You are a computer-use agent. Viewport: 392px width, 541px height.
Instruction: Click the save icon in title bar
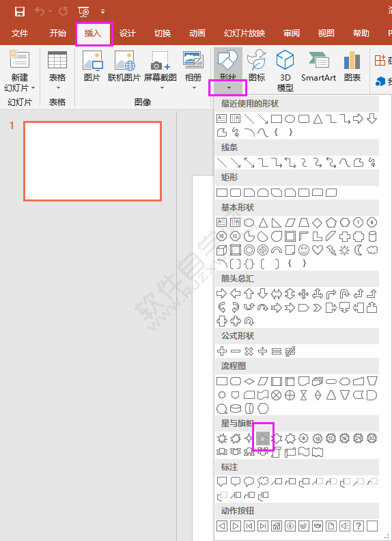20,12
